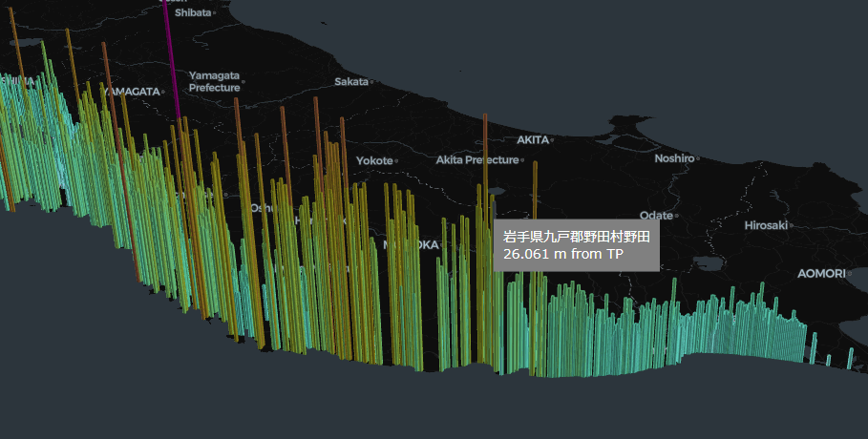Click the city dot beside Sakata

[371, 82]
